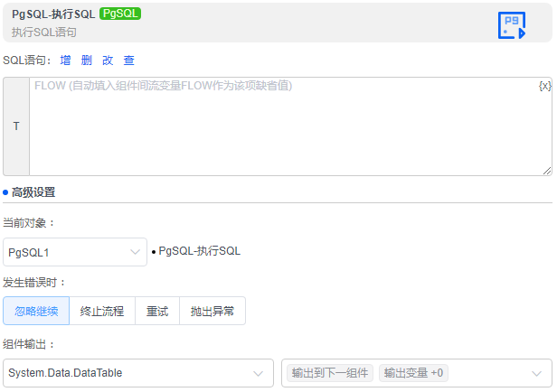The width and height of the screenshot is (557, 392).
Task: Select the 抛出异常 error option
Action: point(212,311)
